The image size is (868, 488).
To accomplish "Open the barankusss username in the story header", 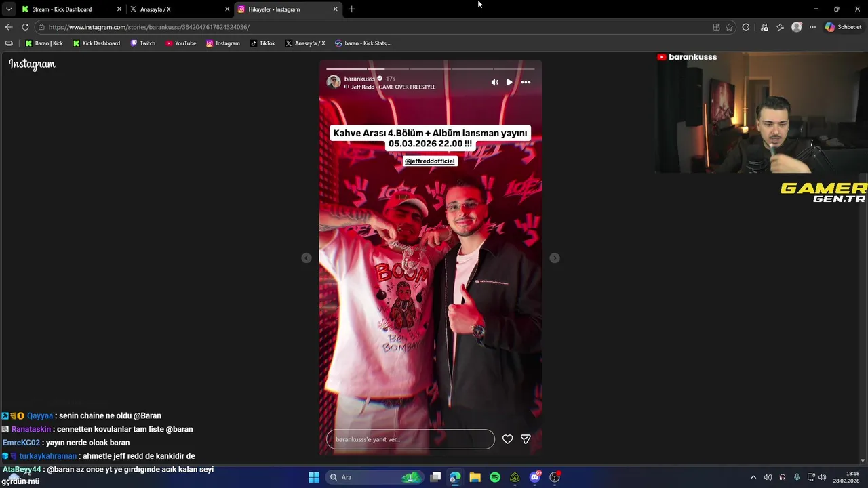I will 359,79.
